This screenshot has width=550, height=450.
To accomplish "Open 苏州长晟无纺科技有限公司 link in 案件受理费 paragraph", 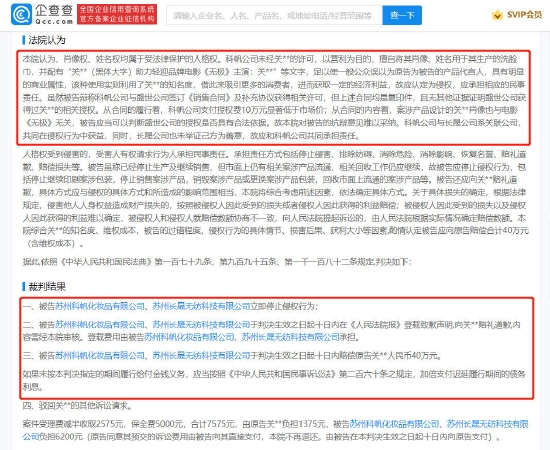I will [x=488, y=424].
